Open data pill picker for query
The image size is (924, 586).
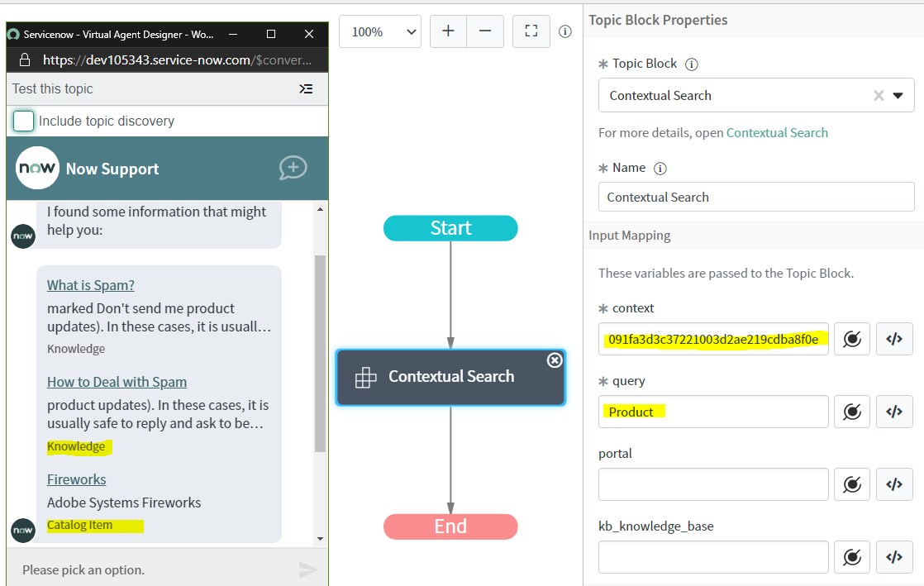point(852,412)
